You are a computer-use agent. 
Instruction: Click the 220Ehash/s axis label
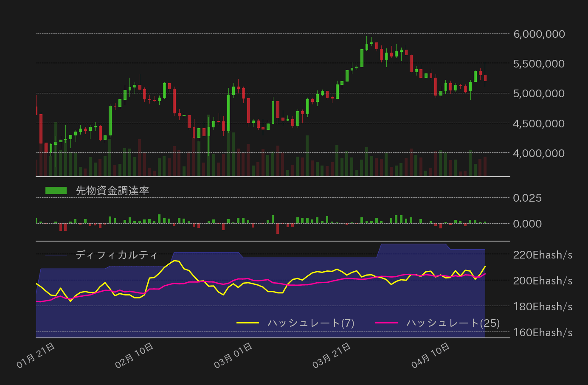click(542, 255)
